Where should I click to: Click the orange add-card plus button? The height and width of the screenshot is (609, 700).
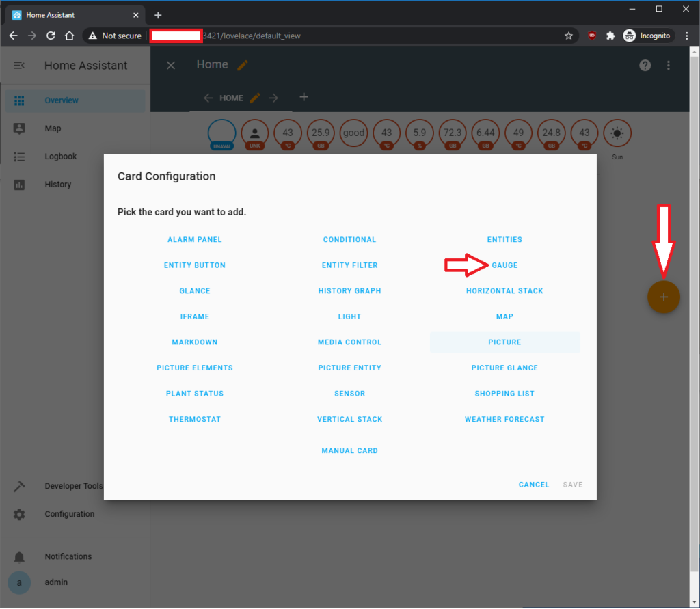[663, 297]
